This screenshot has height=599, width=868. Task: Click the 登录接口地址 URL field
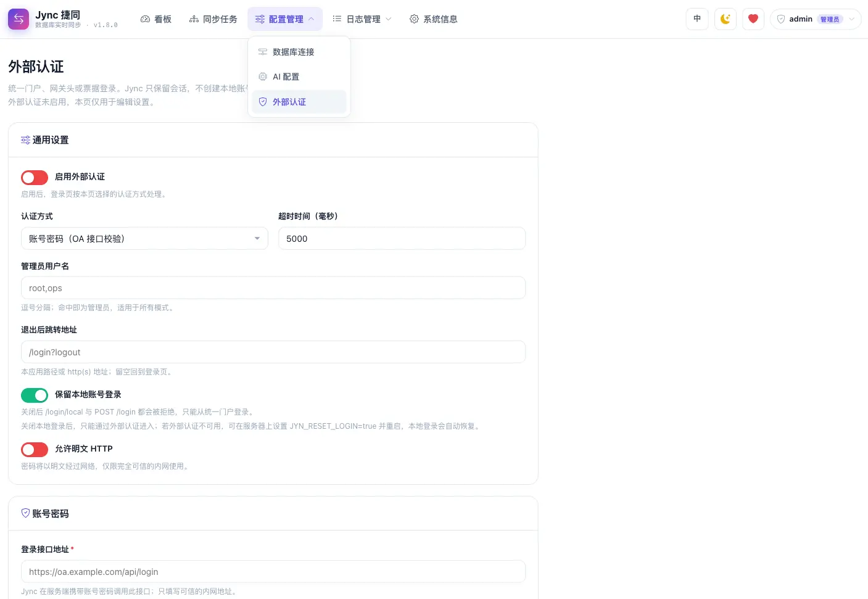[273, 572]
